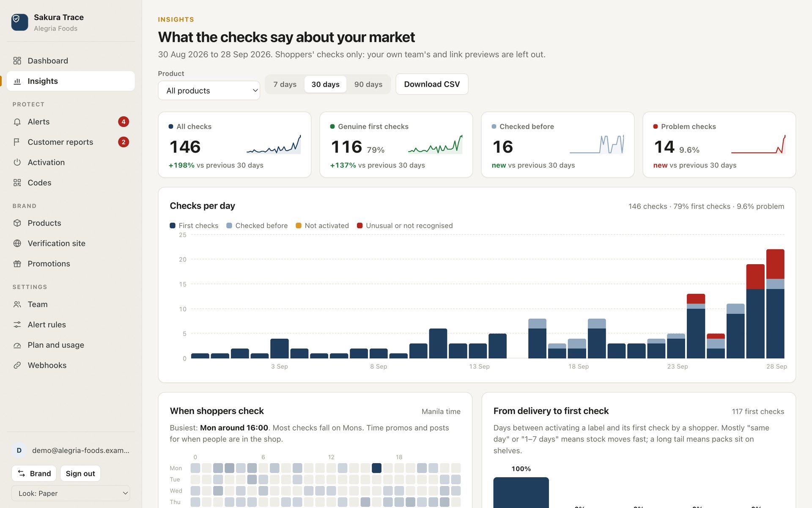The height and width of the screenshot is (508, 812).
Task: Navigate to Activation
Action: [x=71, y=163]
